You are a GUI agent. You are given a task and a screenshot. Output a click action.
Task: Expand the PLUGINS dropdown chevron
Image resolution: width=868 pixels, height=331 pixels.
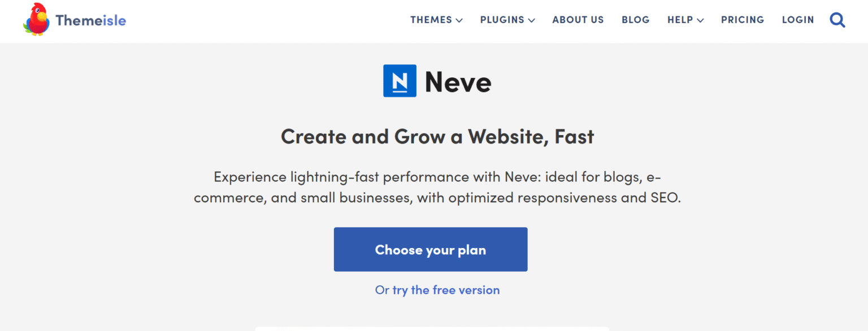click(x=531, y=20)
